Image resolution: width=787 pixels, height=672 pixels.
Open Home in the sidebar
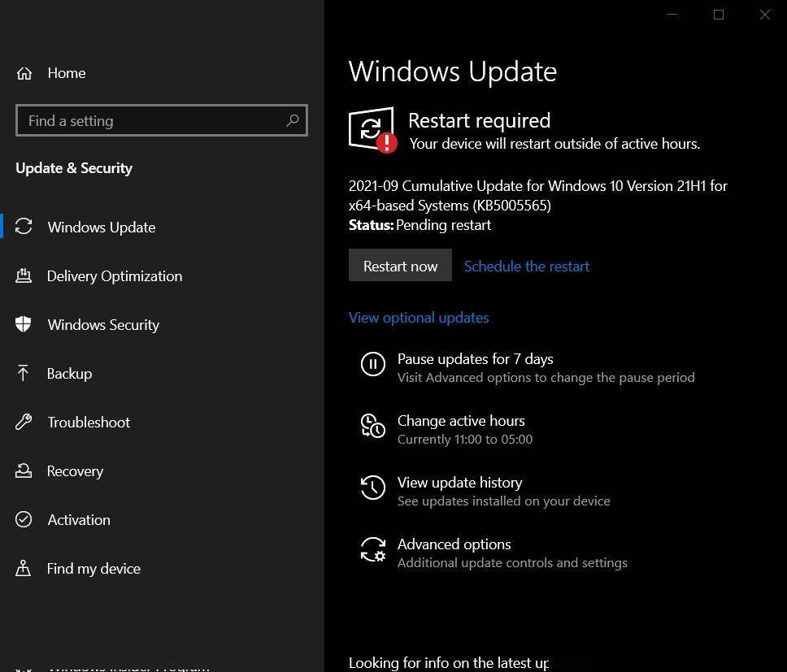(66, 73)
